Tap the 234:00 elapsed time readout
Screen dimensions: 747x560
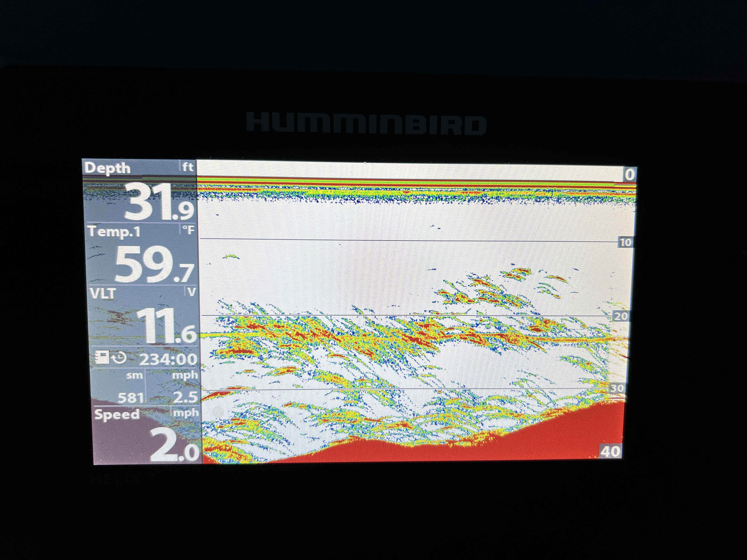coord(168,359)
